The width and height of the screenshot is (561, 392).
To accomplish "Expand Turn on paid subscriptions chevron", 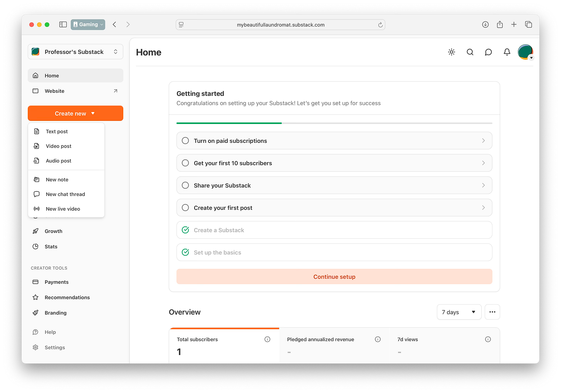I will coord(484,141).
